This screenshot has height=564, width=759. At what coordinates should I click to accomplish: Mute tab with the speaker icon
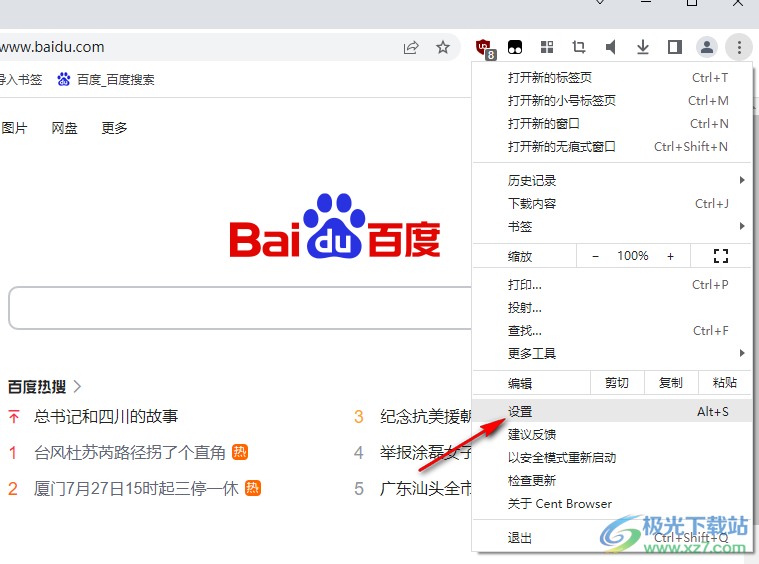click(x=611, y=47)
